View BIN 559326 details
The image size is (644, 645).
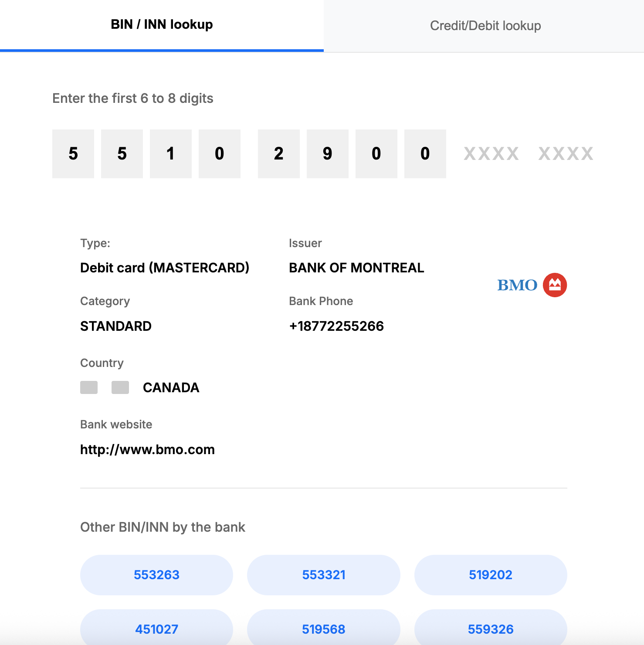tap(490, 629)
